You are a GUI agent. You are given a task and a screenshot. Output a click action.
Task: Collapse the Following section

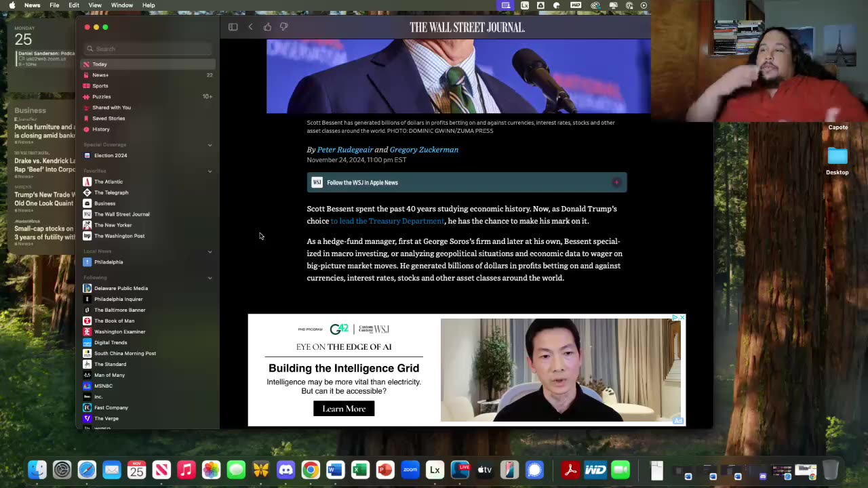tap(210, 277)
